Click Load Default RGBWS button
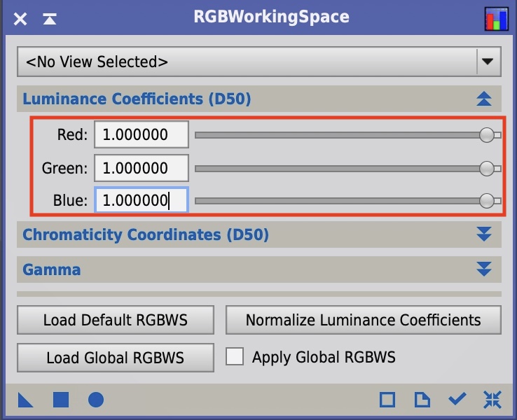Viewport: 517px width, 420px height. (x=116, y=320)
